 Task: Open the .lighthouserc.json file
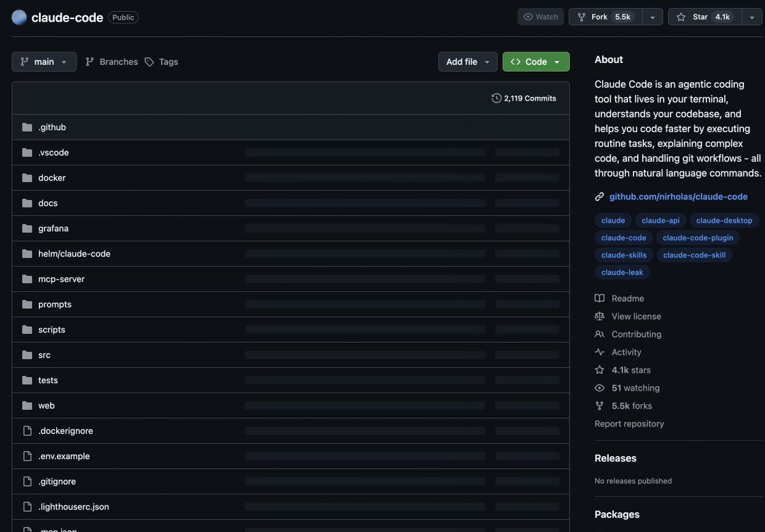(74, 507)
